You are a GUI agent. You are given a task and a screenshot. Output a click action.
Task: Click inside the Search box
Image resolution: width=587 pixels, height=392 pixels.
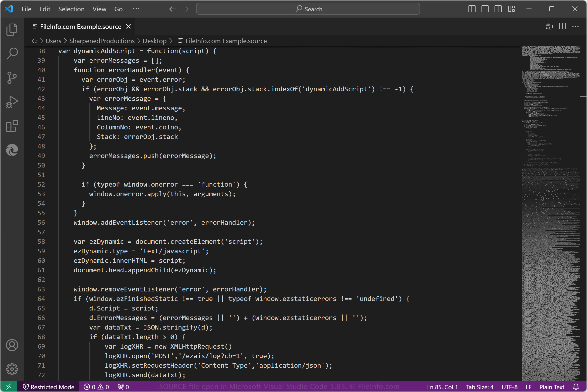click(308, 9)
